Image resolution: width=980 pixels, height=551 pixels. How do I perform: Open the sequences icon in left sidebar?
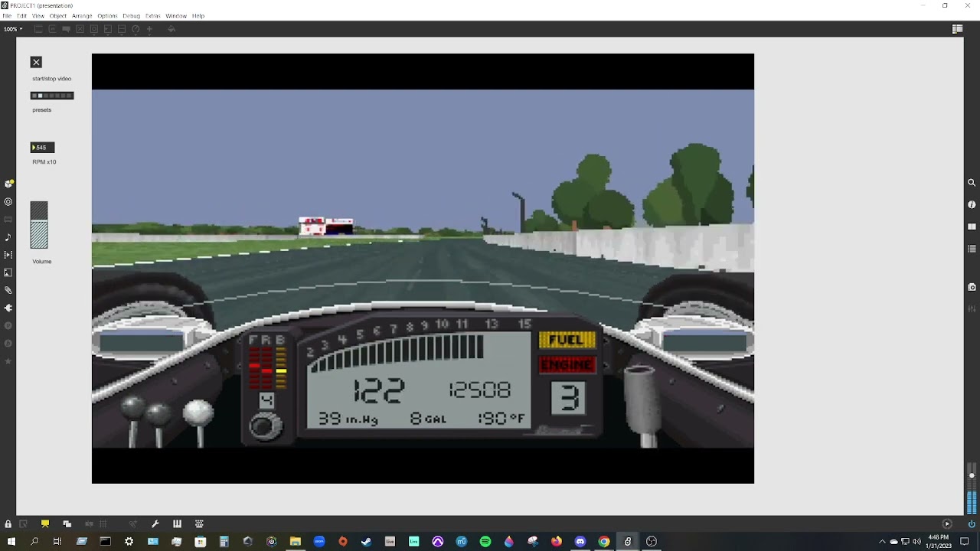[8, 255]
